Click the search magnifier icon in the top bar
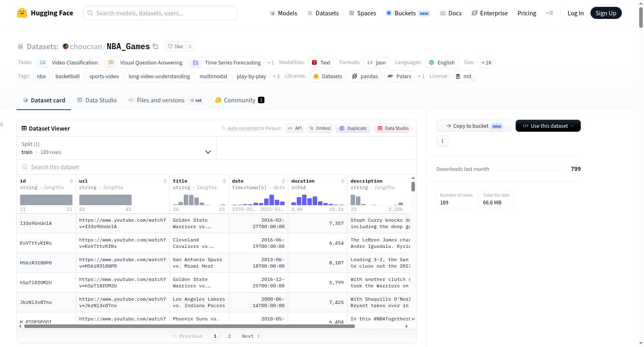 coord(91,13)
